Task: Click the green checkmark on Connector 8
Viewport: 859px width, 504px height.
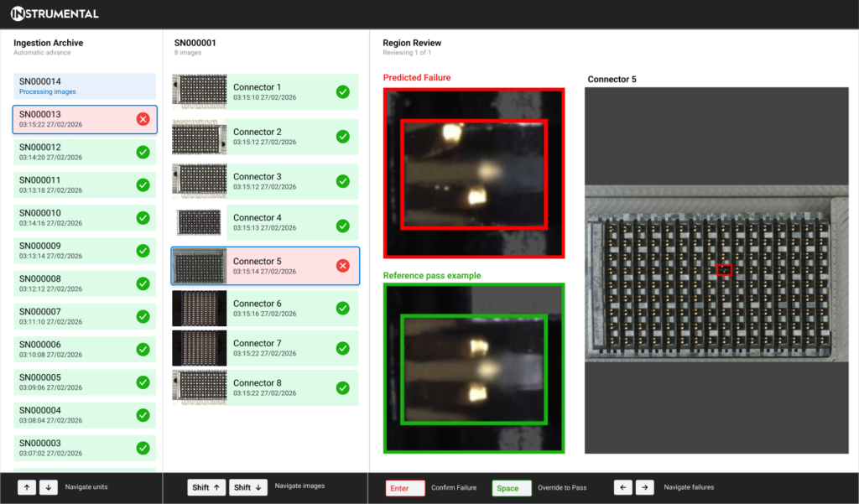Action: [342, 387]
